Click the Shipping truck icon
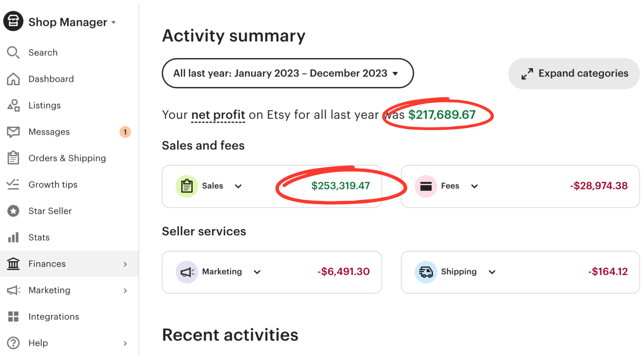The width and height of the screenshot is (644, 362). pyautogui.click(x=426, y=272)
